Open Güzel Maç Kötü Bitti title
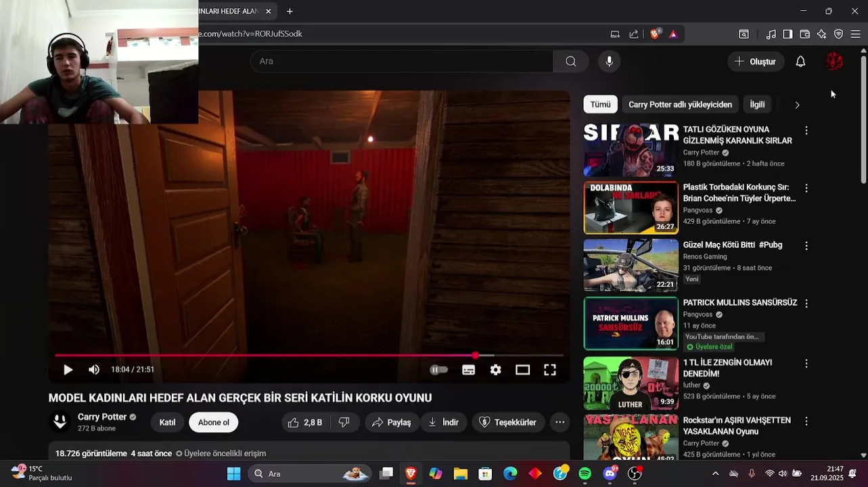Screen dimensions: 868x487 pyautogui.click(x=733, y=245)
